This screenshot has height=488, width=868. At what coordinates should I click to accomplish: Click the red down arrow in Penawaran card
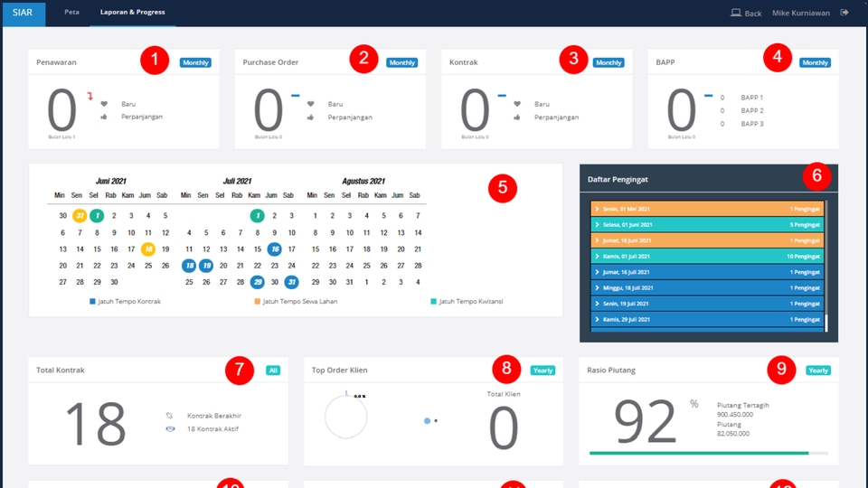90,97
